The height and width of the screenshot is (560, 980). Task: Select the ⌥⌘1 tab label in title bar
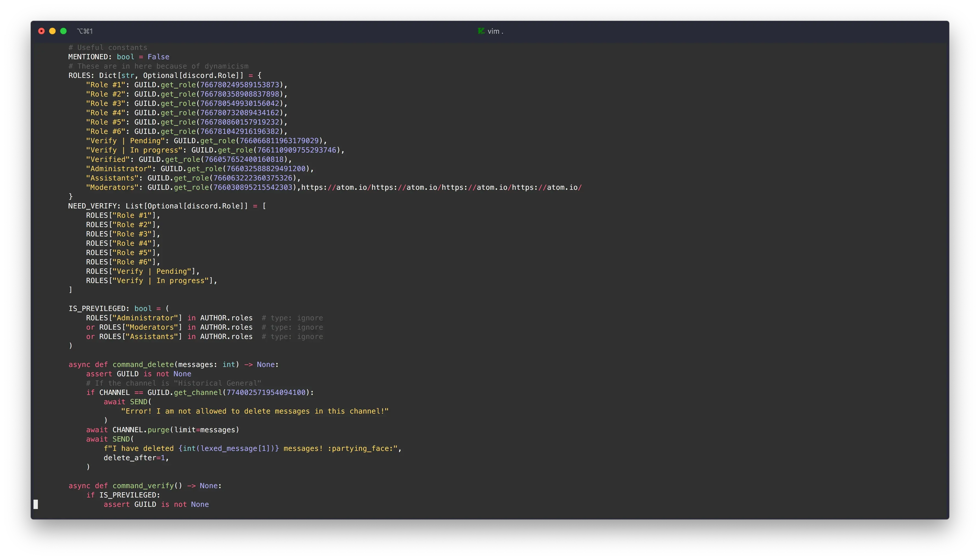(x=85, y=31)
